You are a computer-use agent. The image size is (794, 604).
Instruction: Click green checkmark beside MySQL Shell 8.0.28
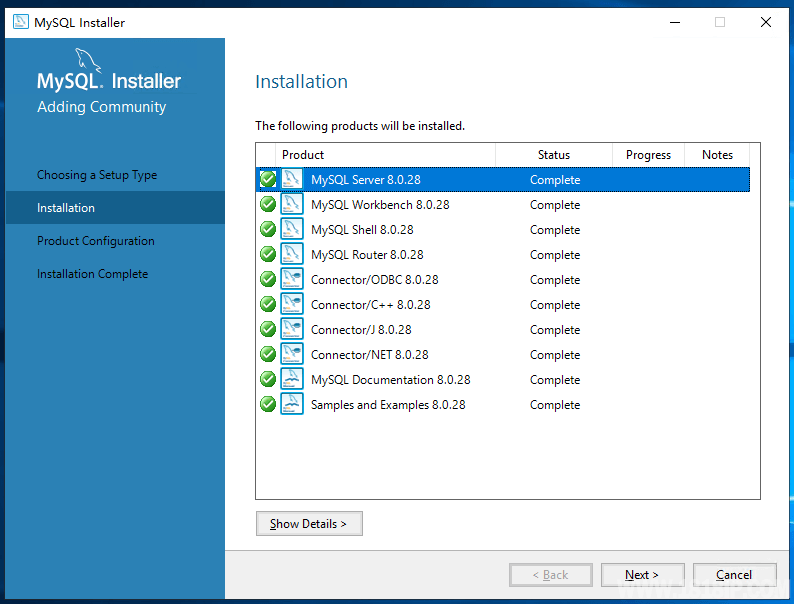coord(268,229)
